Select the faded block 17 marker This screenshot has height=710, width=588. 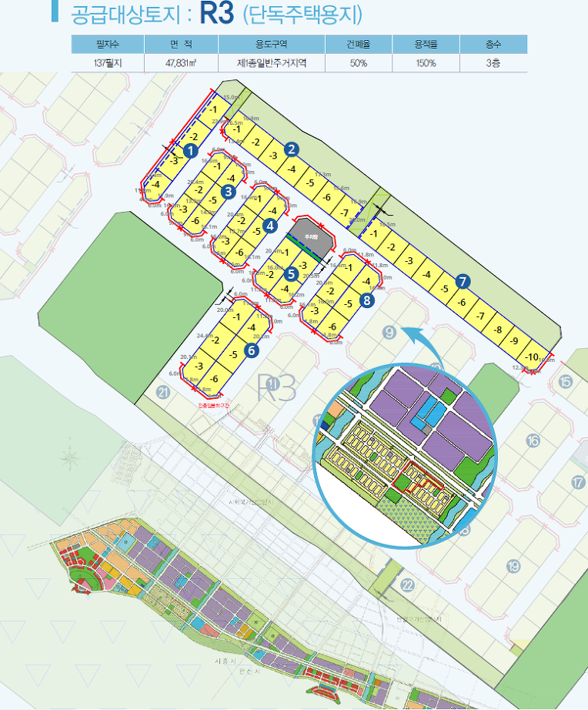pos(578,482)
